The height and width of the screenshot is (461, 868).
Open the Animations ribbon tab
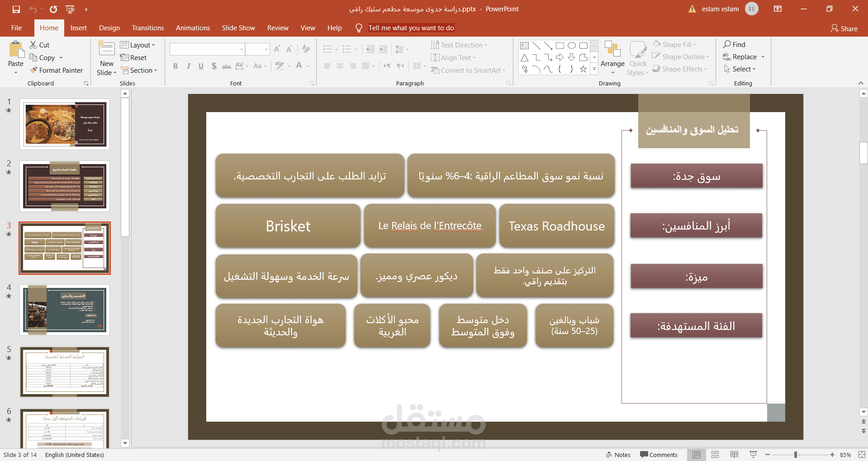click(x=193, y=28)
